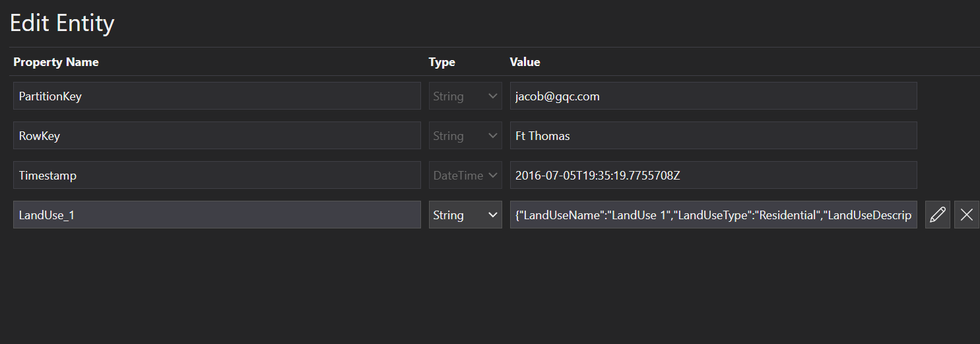Viewport: 980px width, 344px height.
Task: Click the 2016-07-05T19:35:19.7755708Z value field
Action: coord(713,175)
